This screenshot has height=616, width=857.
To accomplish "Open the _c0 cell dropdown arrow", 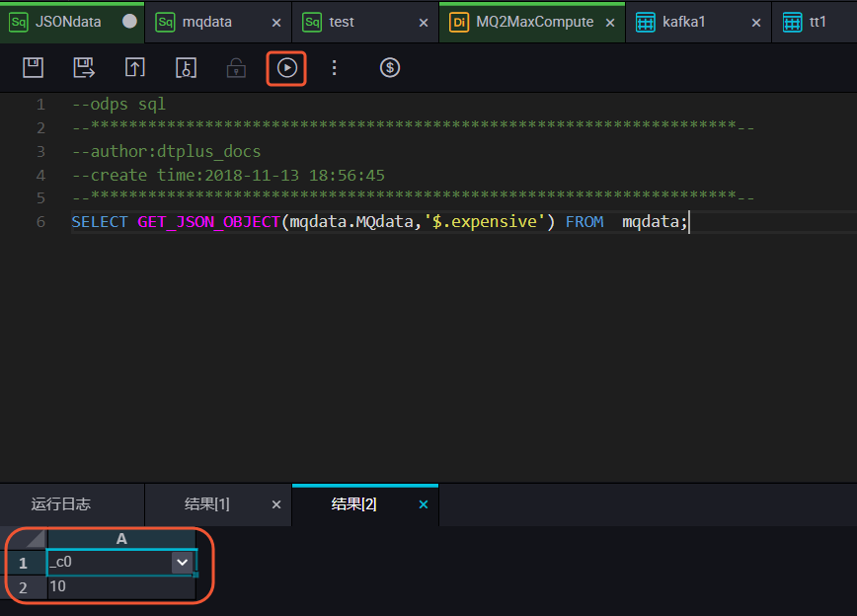I will [x=182, y=562].
